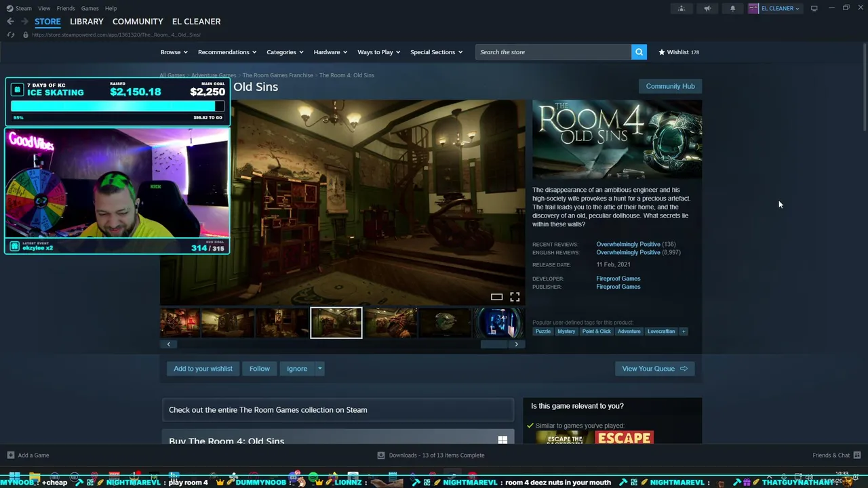
Task: Add the game to your wishlist
Action: (203, 369)
